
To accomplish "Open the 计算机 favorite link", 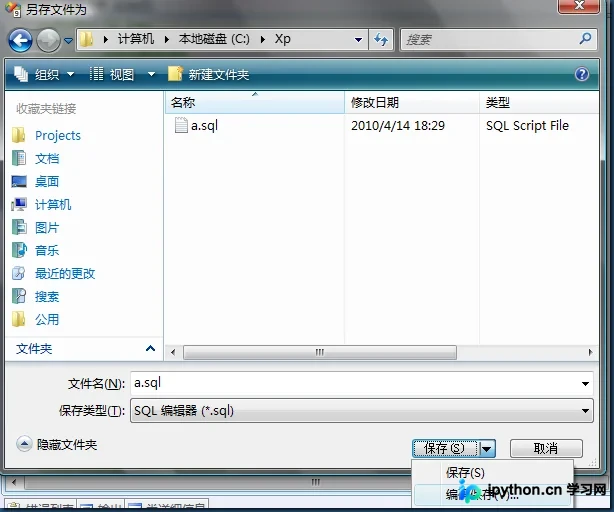I will (x=53, y=205).
